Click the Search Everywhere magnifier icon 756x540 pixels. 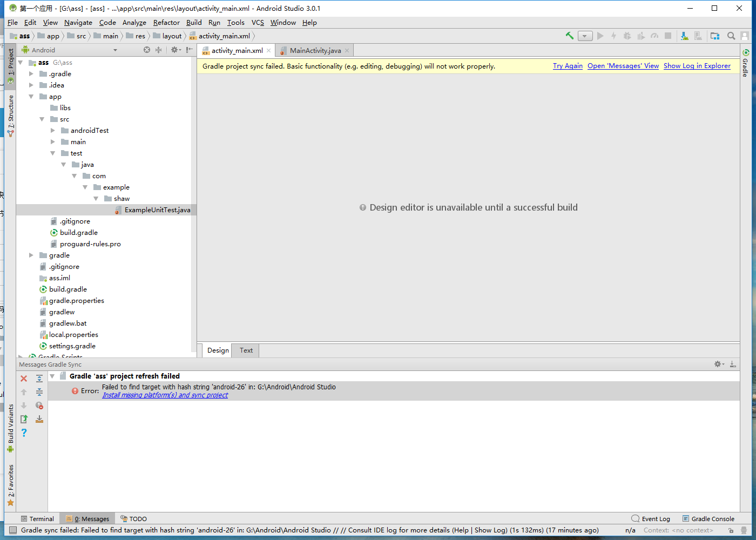coord(731,36)
